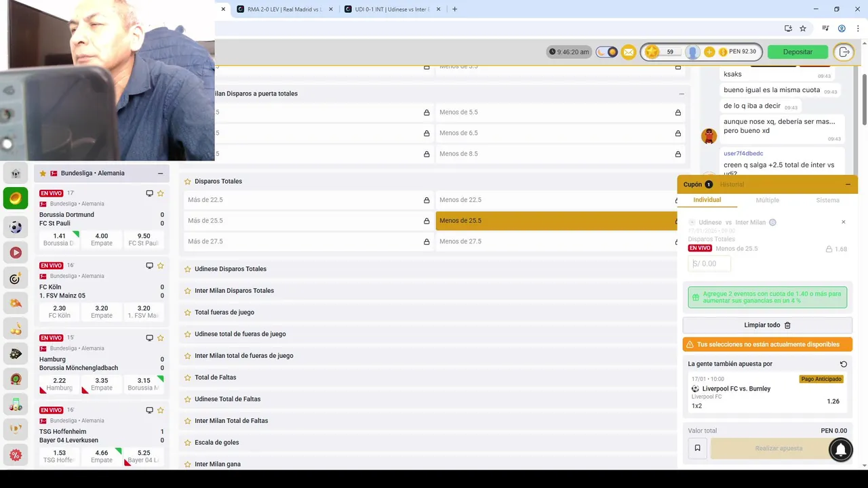868x488 pixels.
Task: Remove Udinese vs Inter Milan selection from coupon
Action: click(844, 222)
